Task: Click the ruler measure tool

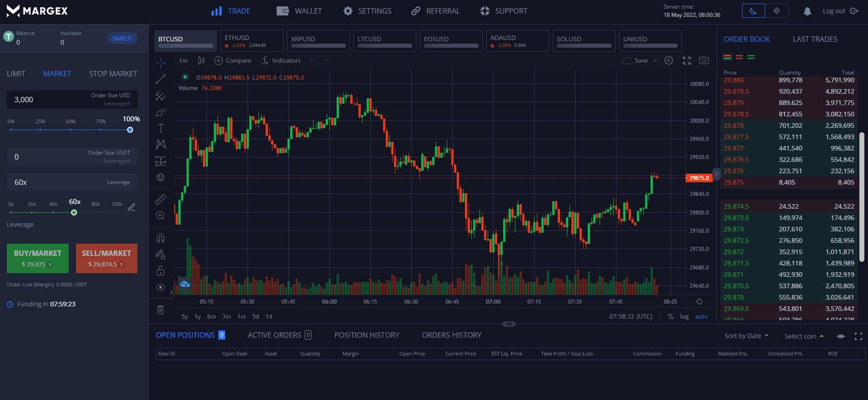Action: [161, 200]
